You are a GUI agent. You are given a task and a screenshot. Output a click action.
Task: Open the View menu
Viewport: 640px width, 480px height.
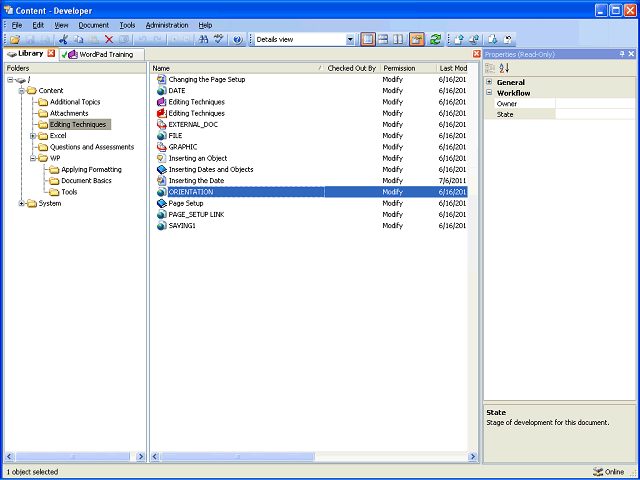point(61,25)
